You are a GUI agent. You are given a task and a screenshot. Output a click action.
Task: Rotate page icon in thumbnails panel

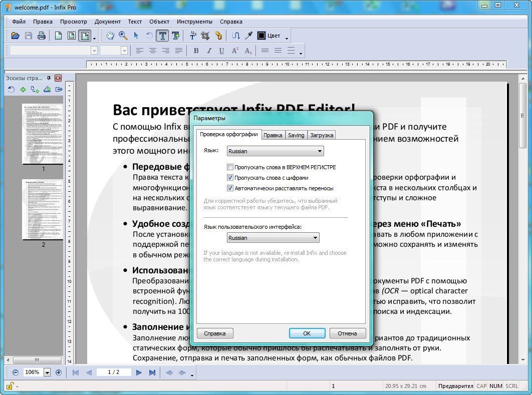pos(11,90)
